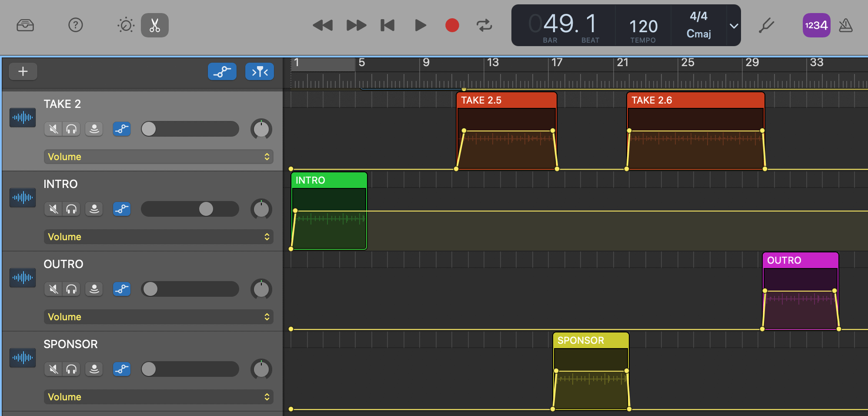This screenshot has width=868, height=416.
Task: Click the Add Track plus button
Action: pyautogui.click(x=23, y=71)
